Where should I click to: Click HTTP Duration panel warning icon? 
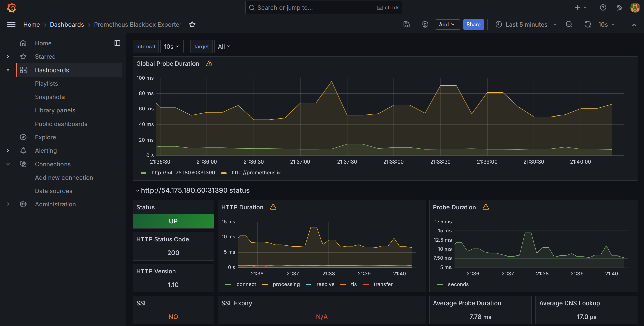click(x=273, y=207)
